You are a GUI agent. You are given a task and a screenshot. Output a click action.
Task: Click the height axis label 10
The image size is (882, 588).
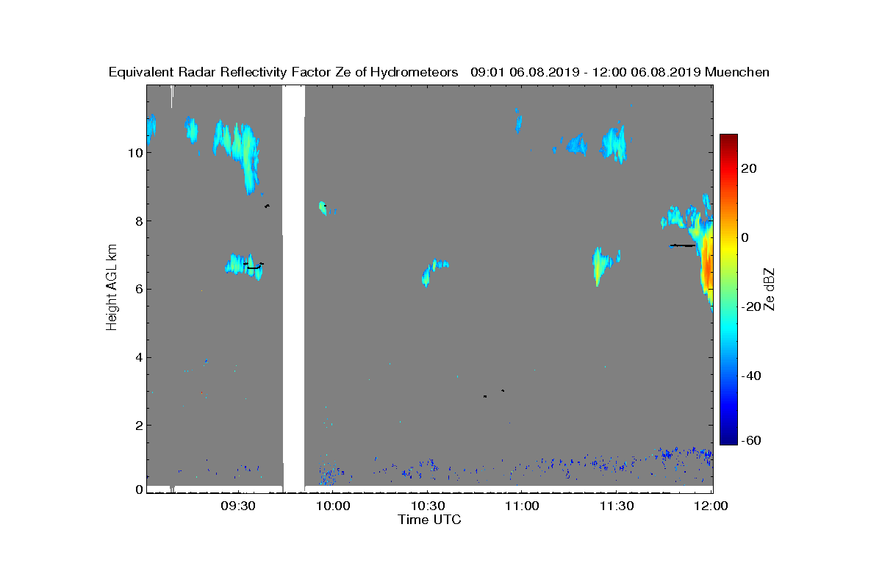[x=134, y=153]
